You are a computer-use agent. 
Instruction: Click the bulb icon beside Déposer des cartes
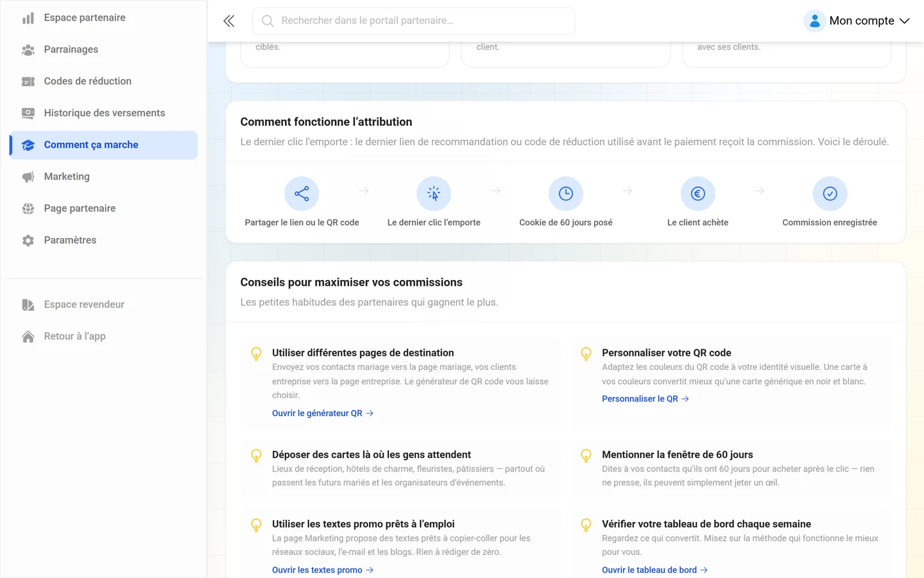click(256, 455)
